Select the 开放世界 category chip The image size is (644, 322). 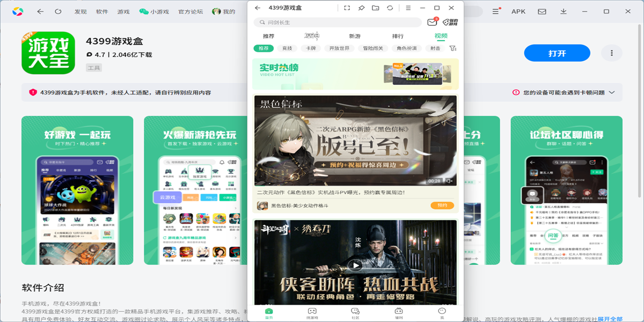[x=339, y=48]
